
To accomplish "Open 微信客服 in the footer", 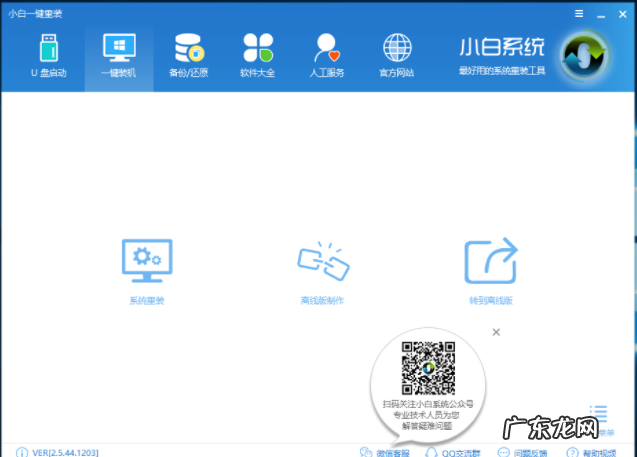I will point(384,453).
